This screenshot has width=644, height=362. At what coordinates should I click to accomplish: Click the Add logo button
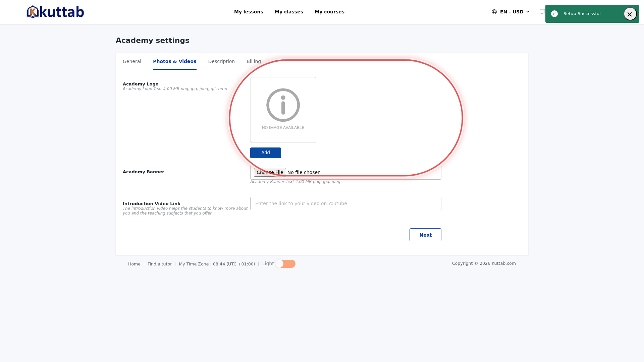point(266,153)
